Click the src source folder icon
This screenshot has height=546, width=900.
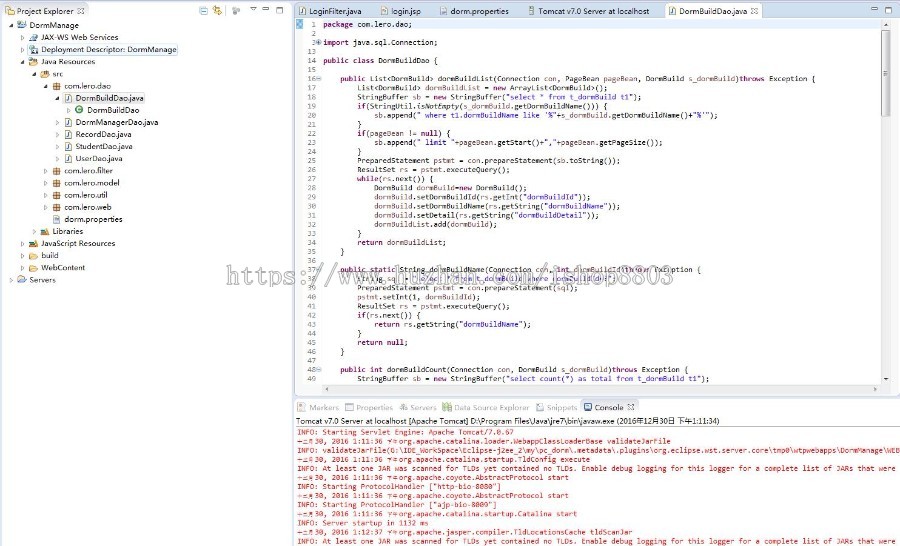pos(45,73)
